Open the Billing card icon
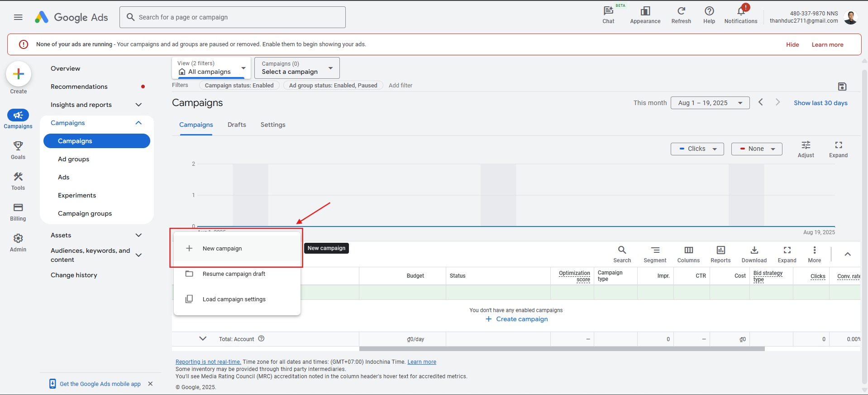Screen dimensions: 868x395 coord(18,208)
